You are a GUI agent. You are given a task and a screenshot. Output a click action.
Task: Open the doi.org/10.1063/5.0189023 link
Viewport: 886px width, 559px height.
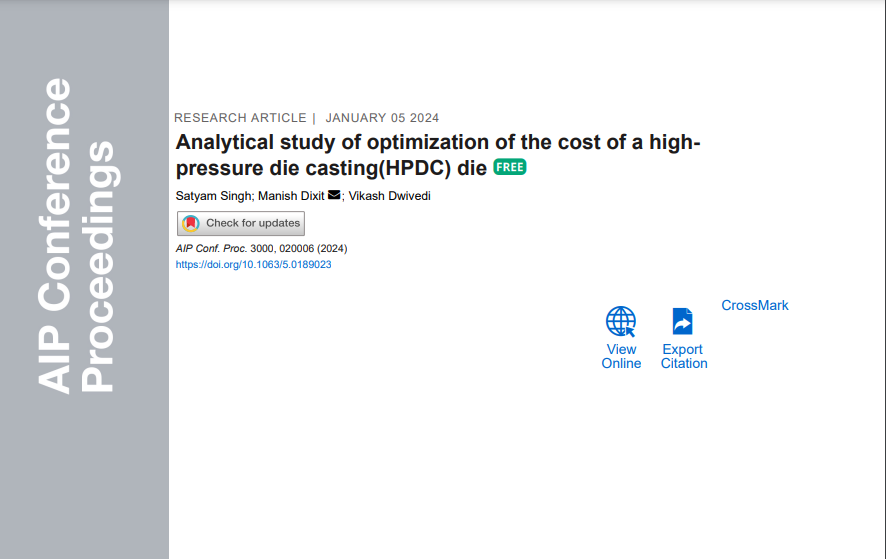coord(253,265)
